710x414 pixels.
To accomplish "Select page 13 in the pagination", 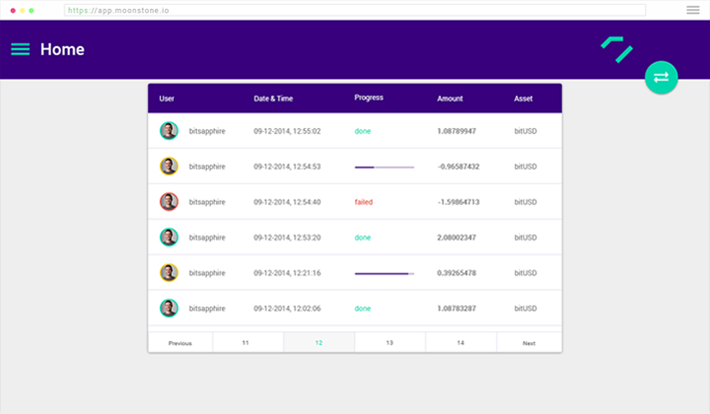I will [x=389, y=343].
